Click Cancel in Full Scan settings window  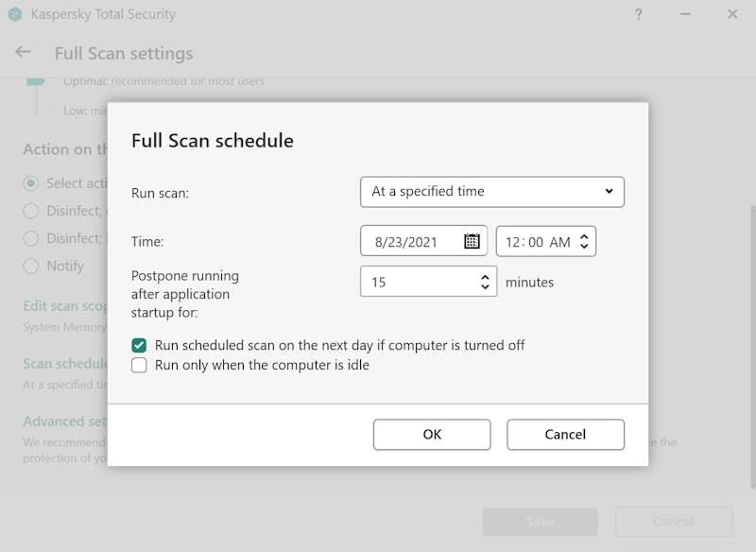tap(674, 521)
